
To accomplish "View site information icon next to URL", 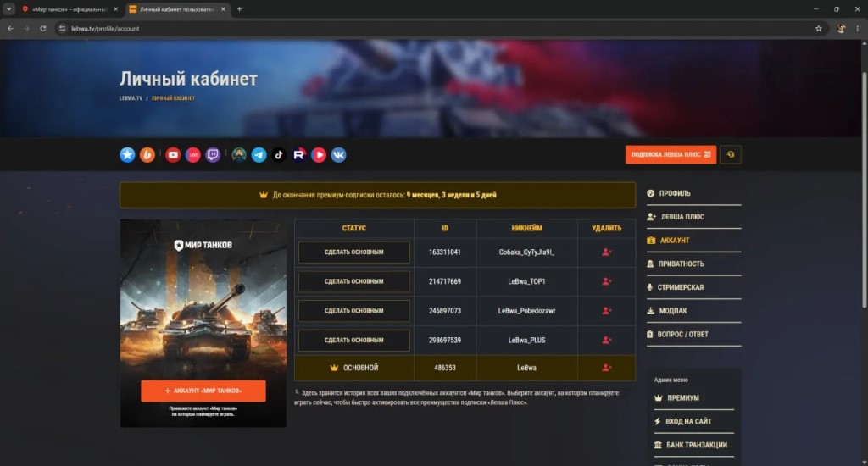I will (62, 28).
